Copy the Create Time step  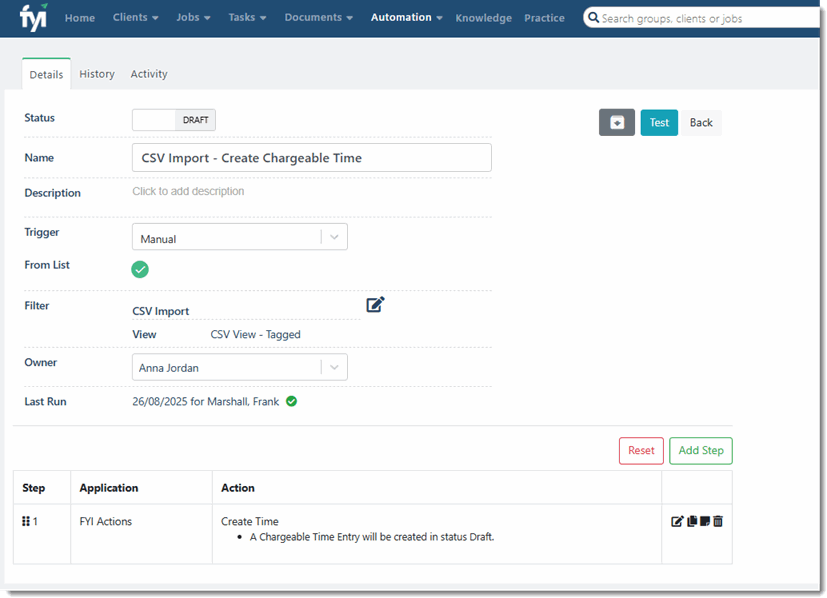[x=692, y=521]
